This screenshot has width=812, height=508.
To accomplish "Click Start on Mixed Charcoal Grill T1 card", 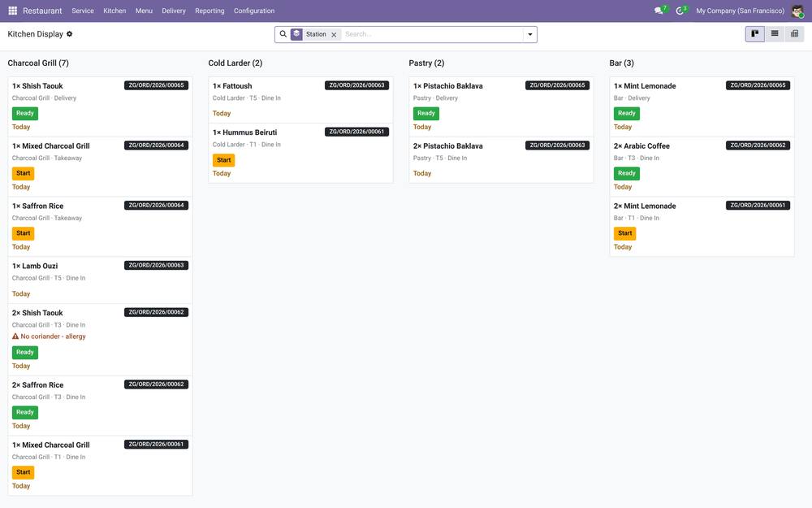I will 24,472.
